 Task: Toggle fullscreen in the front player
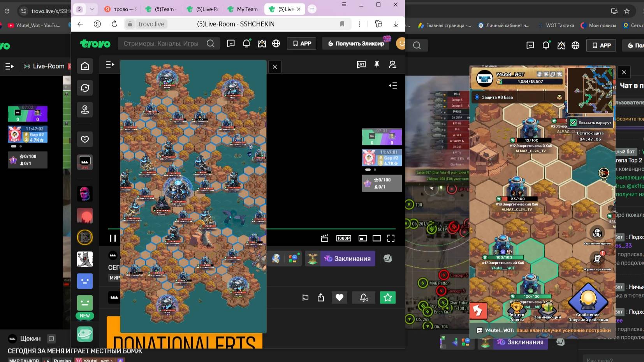coord(391,238)
